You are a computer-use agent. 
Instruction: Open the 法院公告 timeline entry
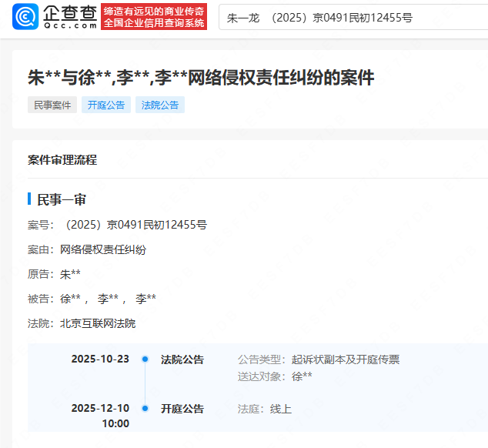click(x=182, y=359)
